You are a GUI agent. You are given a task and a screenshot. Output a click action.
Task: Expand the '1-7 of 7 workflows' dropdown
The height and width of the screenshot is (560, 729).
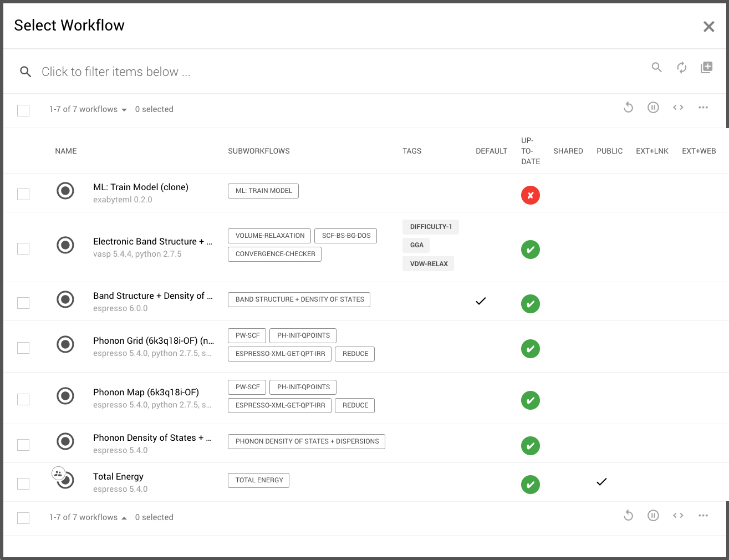tap(124, 109)
